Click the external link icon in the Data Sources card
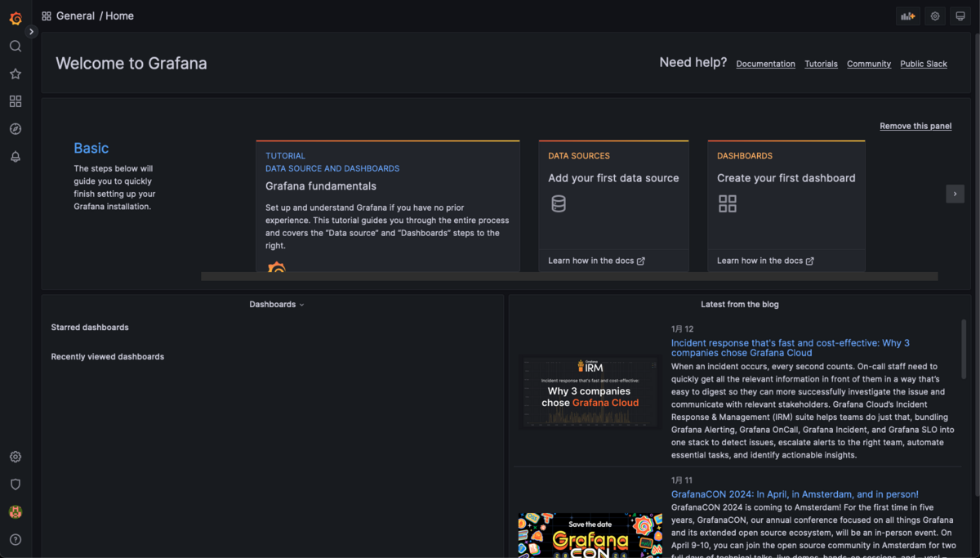Image resolution: width=980 pixels, height=558 pixels. coord(641,261)
